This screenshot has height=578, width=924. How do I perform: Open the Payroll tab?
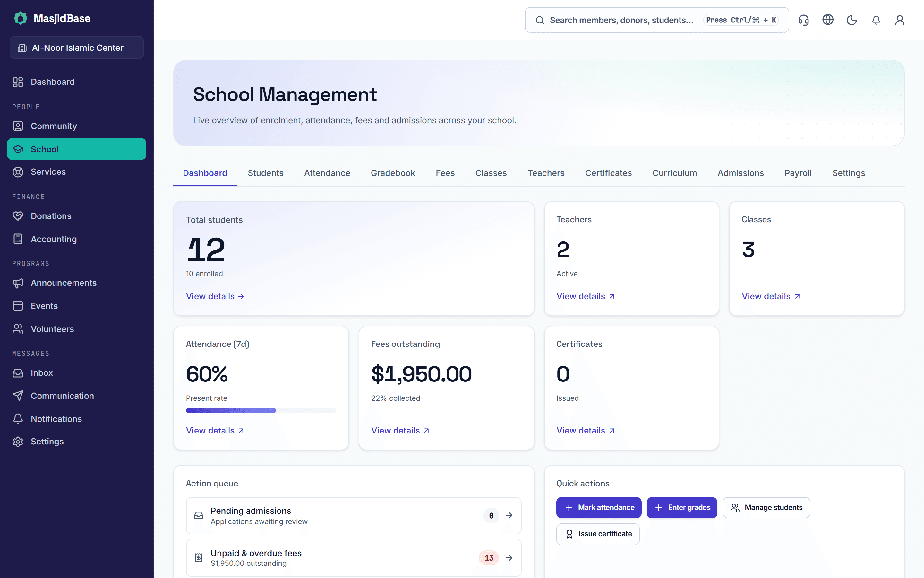click(x=798, y=173)
